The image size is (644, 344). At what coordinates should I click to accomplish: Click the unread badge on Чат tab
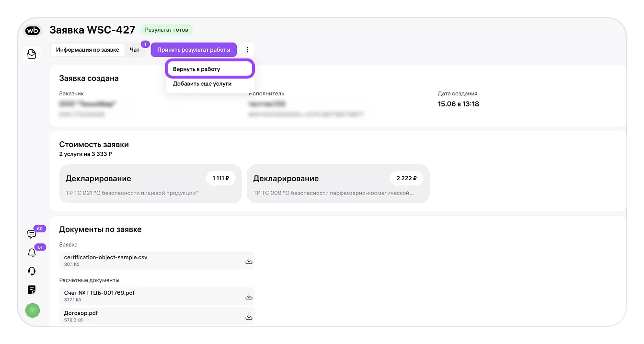[146, 45]
